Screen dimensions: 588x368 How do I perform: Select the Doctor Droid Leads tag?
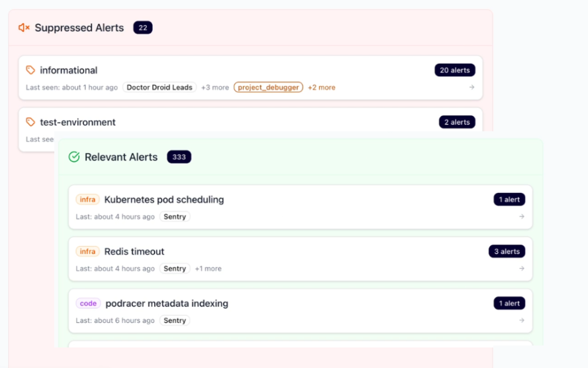point(159,88)
